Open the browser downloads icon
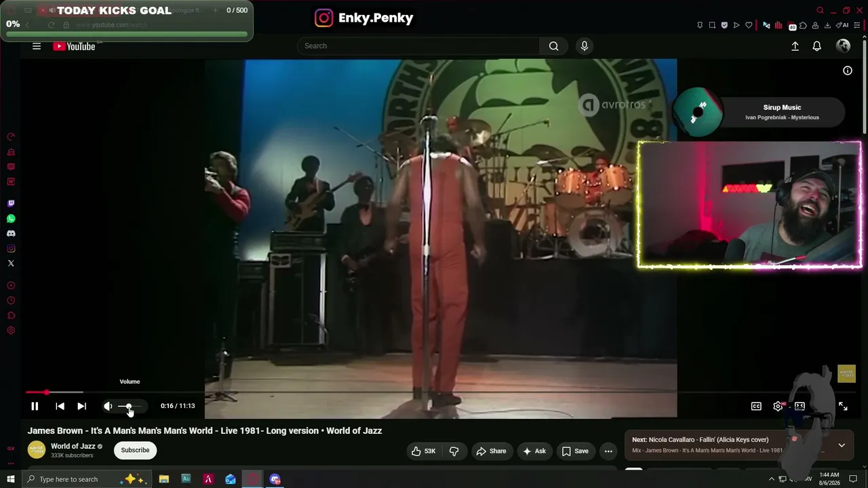Screen dimensions: 868x488 pyautogui.click(x=827, y=26)
